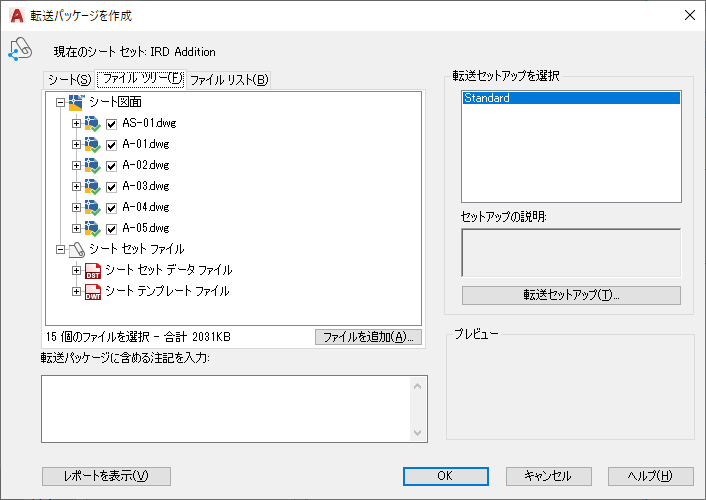The width and height of the screenshot is (706, 500).
Task: Confirm with the OK button
Action: (446, 476)
